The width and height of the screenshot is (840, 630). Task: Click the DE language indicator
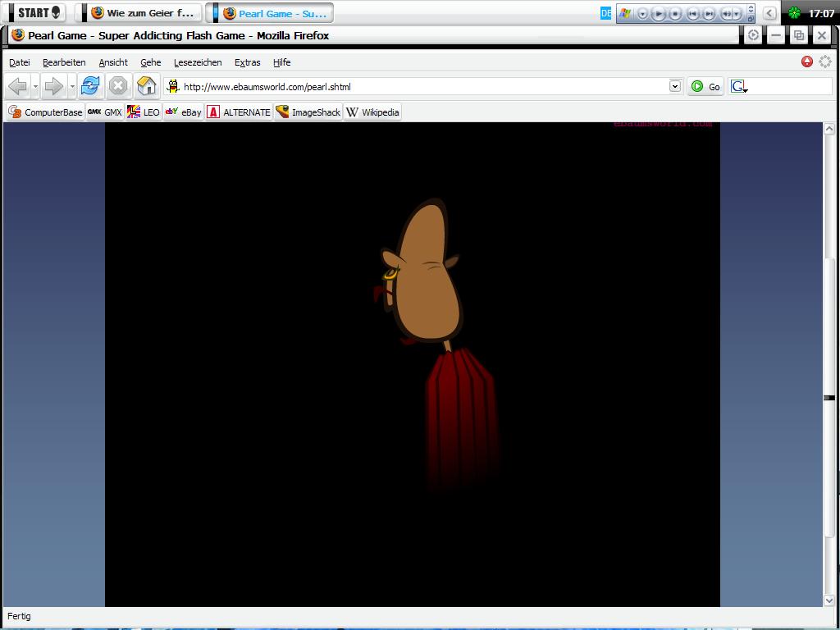(605, 13)
